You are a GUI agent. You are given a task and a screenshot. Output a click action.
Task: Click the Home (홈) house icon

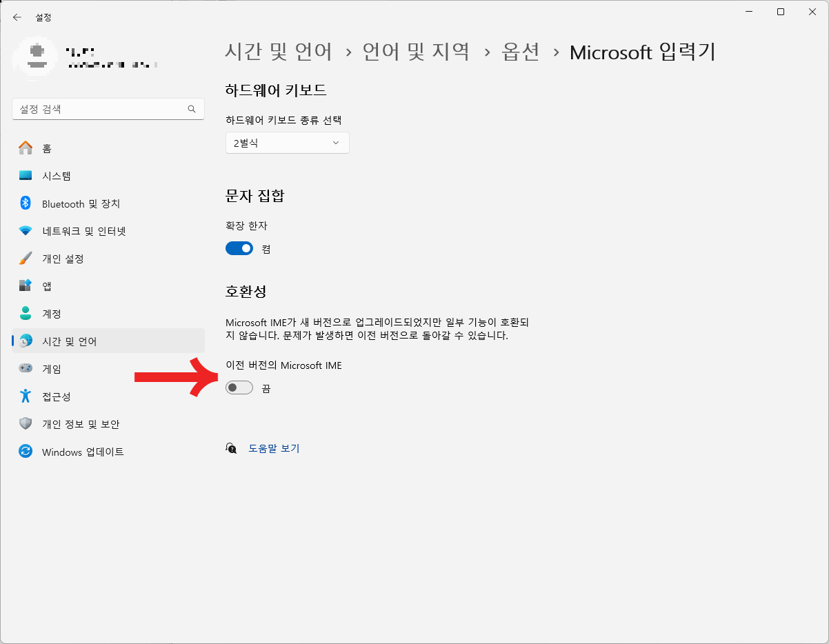(26, 148)
